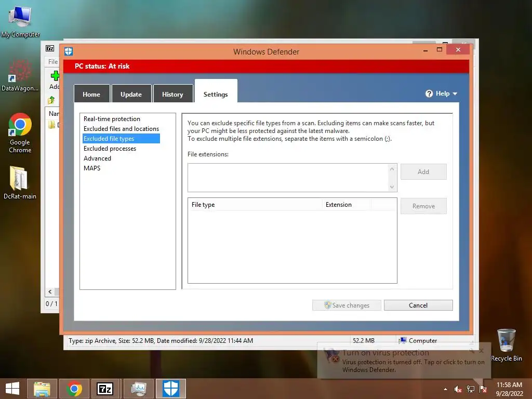The image size is (532, 399).
Task: Open Chrome from the taskbar
Action: coord(74,389)
